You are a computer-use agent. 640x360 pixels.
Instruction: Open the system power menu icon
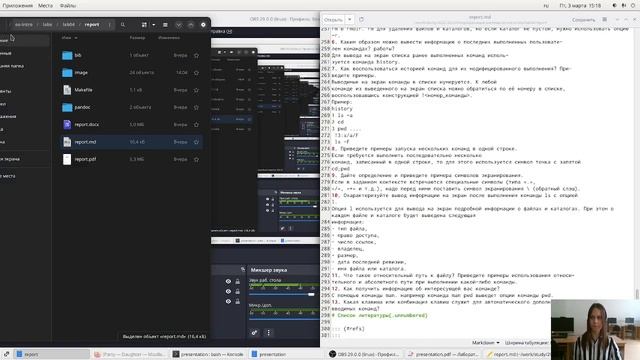633,6
